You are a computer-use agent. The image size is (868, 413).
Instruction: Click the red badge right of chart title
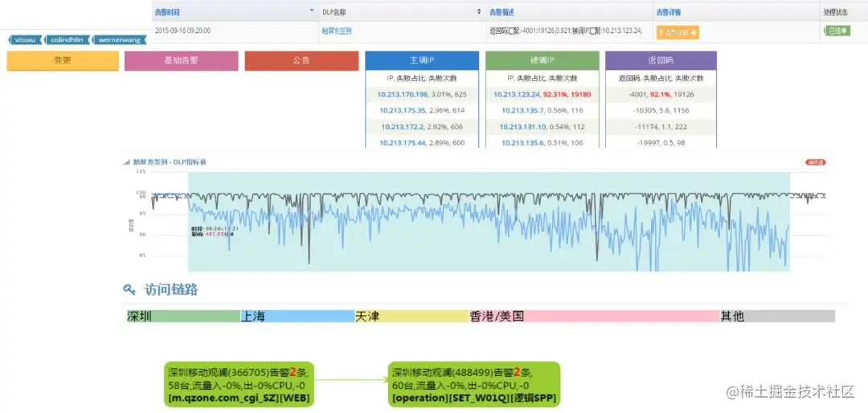pos(814,162)
